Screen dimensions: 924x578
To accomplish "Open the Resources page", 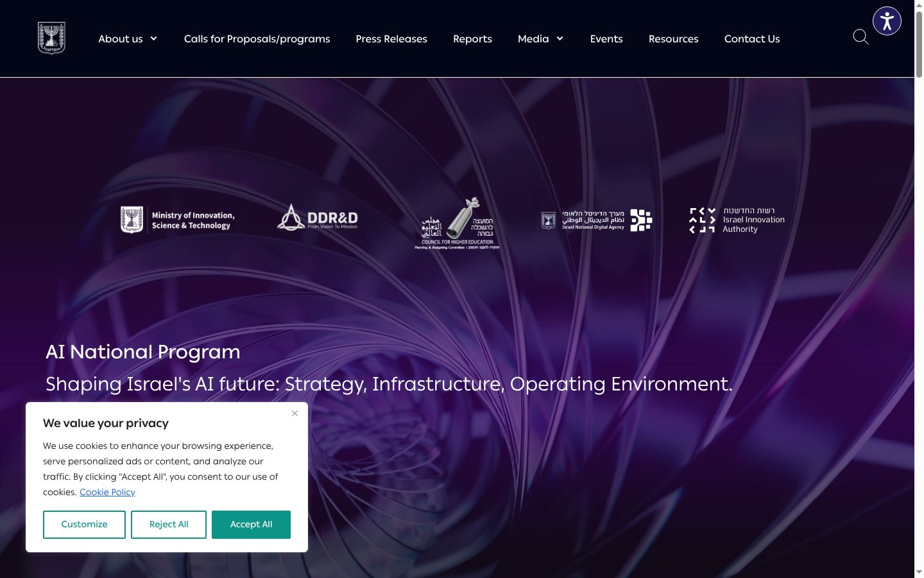I will click(673, 39).
